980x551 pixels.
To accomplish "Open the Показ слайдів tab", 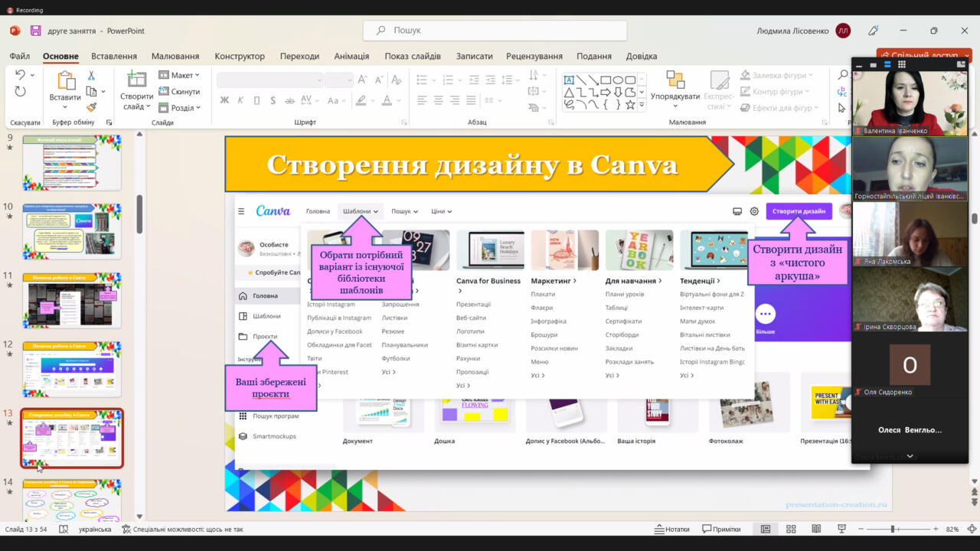I will (x=413, y=56).
